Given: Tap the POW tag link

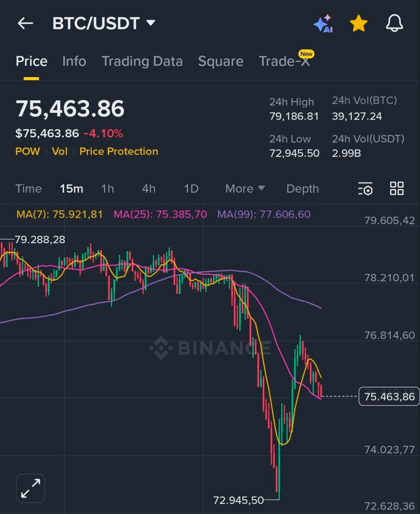Looking at the screenshot, I should click(x=28, y=151).
